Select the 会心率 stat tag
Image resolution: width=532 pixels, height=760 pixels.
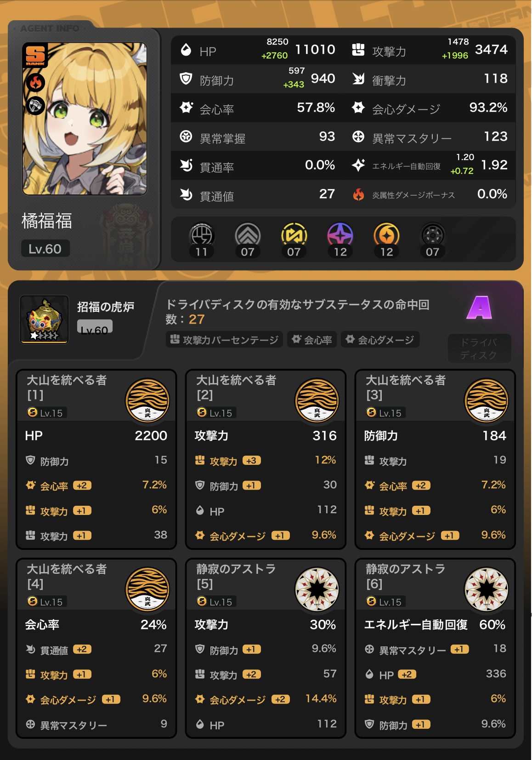[x=312, y=340]
